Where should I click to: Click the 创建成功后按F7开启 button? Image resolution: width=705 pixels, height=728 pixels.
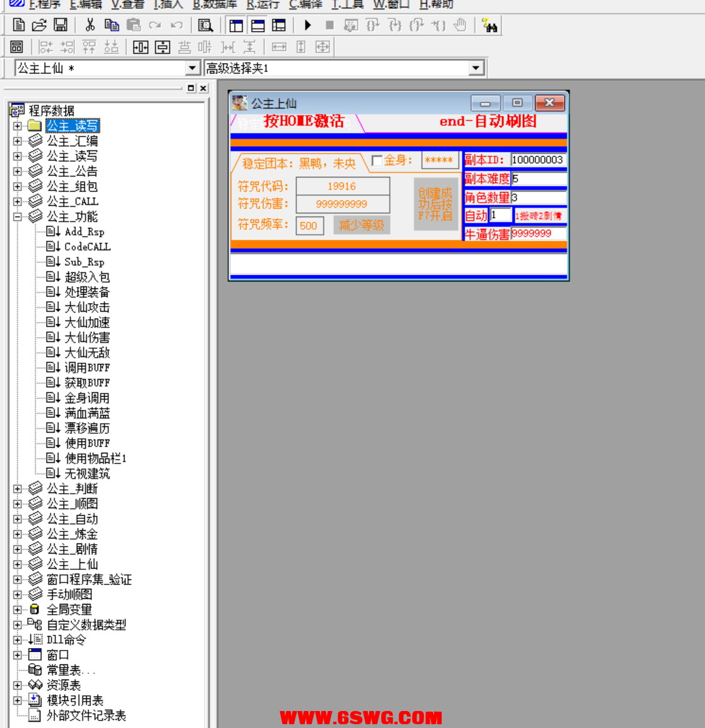pyautogui.click(x=435, y=204)
